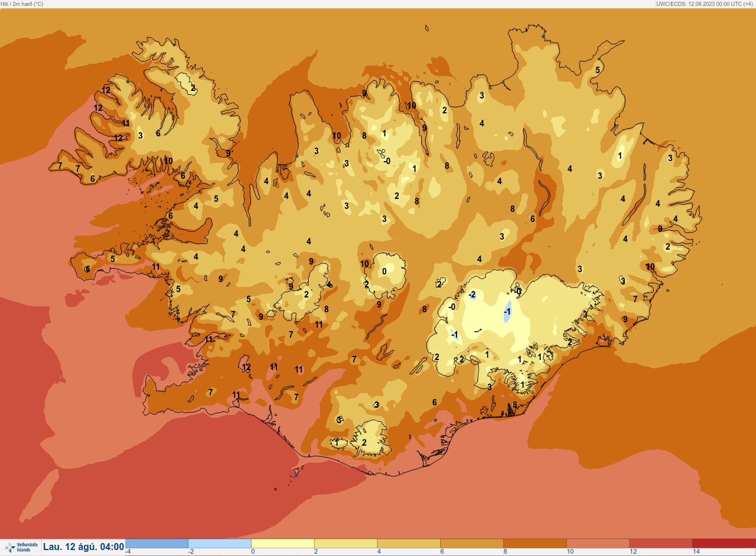Select the 4 to 6 legend color swatch
756x556 pixels.
pos(409,544)
